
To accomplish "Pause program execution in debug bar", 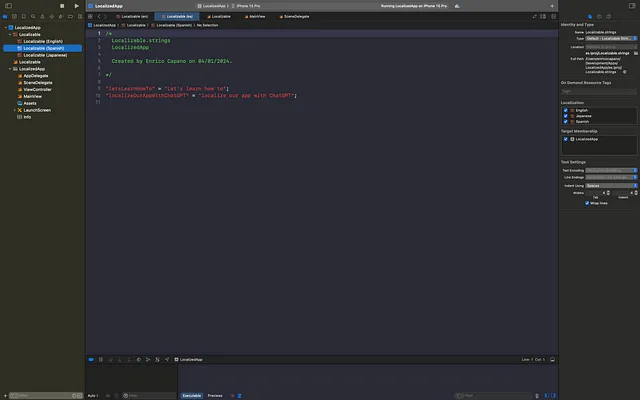I will [x=101, y=360].
